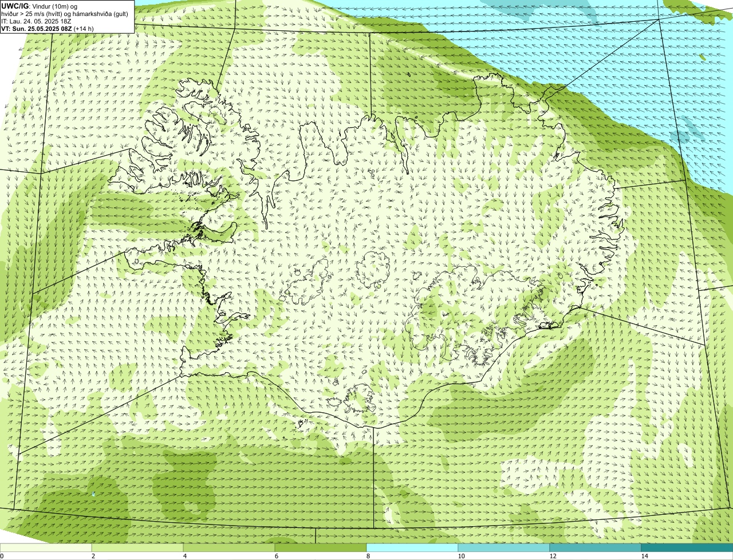
Task: Pick the 10–12 cyan legend color segment
Action: 504,547
